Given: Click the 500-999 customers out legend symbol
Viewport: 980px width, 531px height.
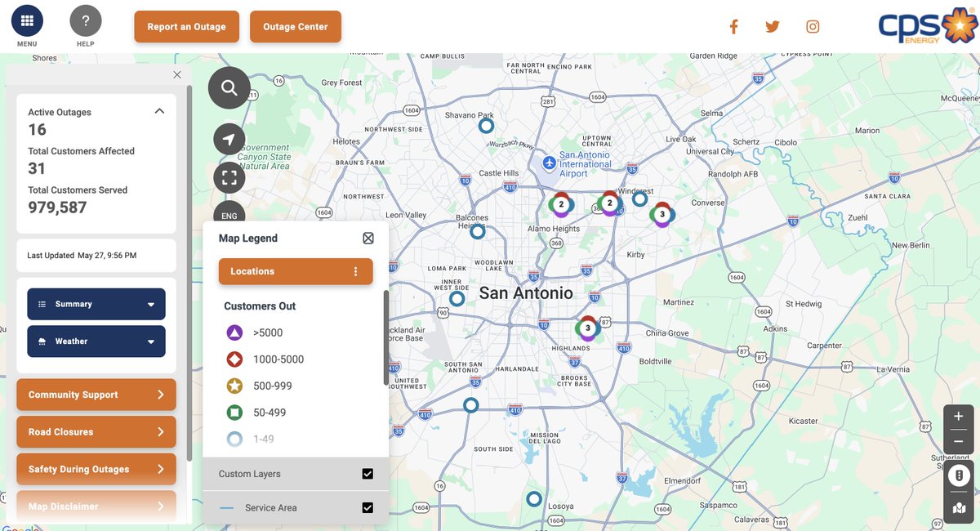Looking at the screenshot, I should (x=234, y=386).
